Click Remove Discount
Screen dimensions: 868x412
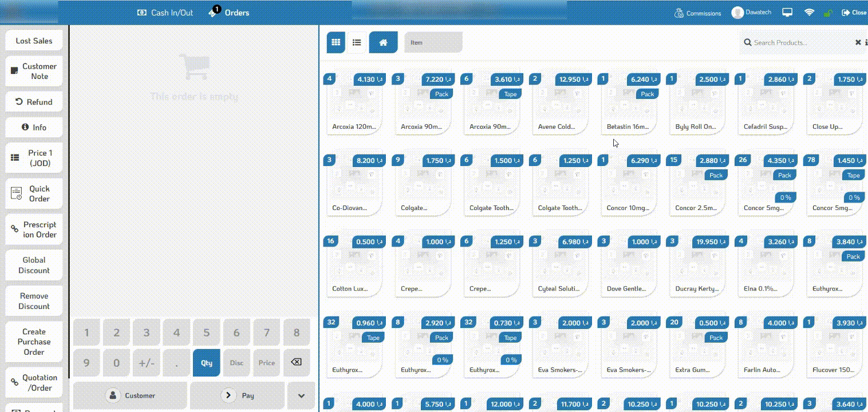(x=34, y=301)
